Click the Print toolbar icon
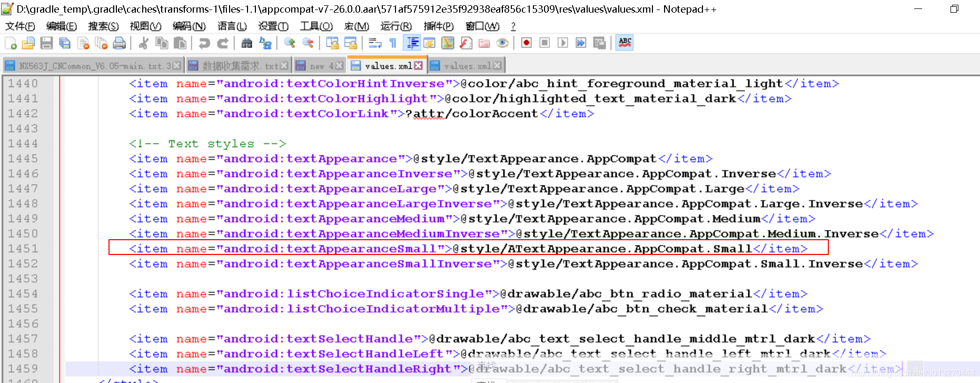The width and height of the screenshot is (980, 383). point(120,43)
